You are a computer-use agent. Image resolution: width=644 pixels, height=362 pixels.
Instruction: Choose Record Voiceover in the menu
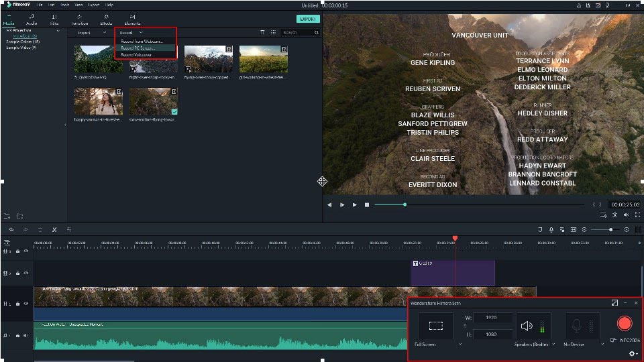point(136,54)
